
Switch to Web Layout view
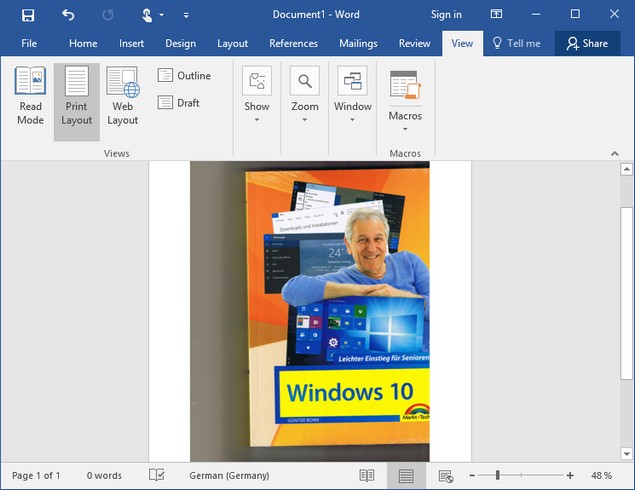pos(123,96)
